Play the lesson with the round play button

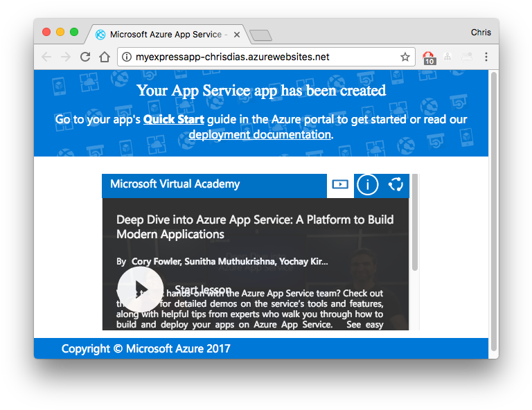(x=141, y=289)
